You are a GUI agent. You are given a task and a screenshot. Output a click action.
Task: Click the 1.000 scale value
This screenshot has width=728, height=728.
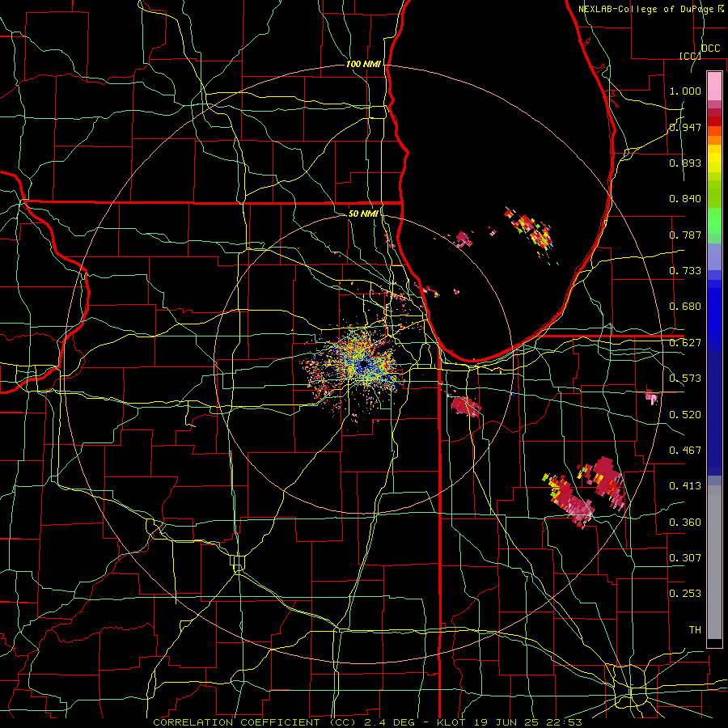coord(685,91)
